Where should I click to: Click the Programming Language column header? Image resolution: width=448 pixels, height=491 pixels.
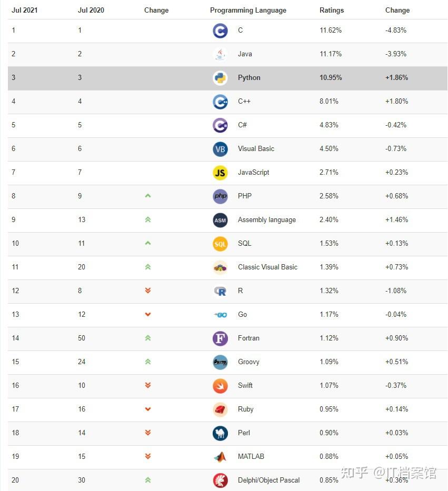[x=248, y=10]
